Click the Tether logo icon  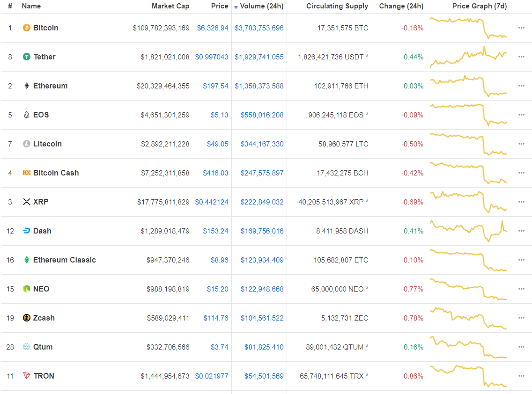pyautogui.click(x=27, y=57)
